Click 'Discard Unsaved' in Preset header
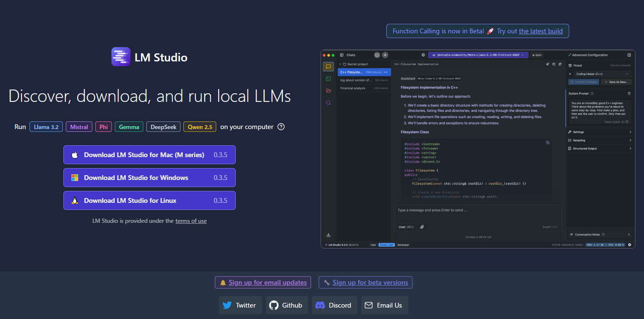Screen dimensions: 644x319 coord(620,65)
